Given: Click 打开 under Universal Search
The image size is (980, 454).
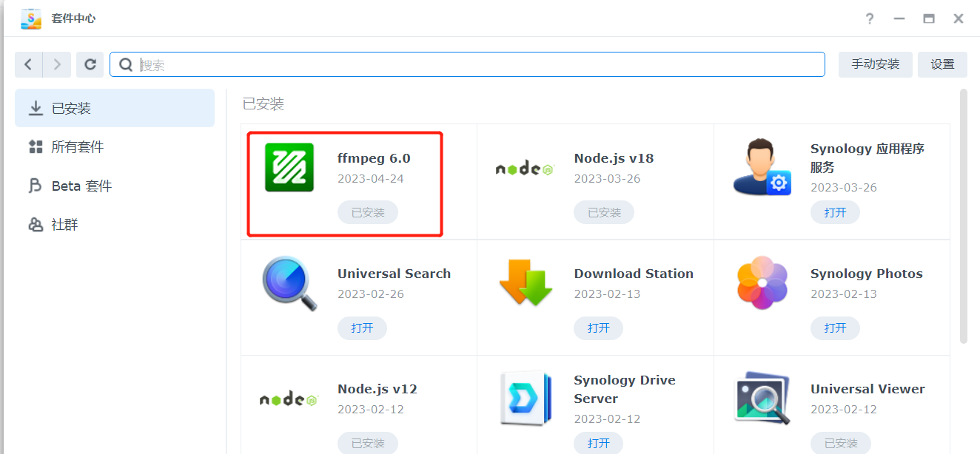Looking at the screenshot, I should pos(362,328).
